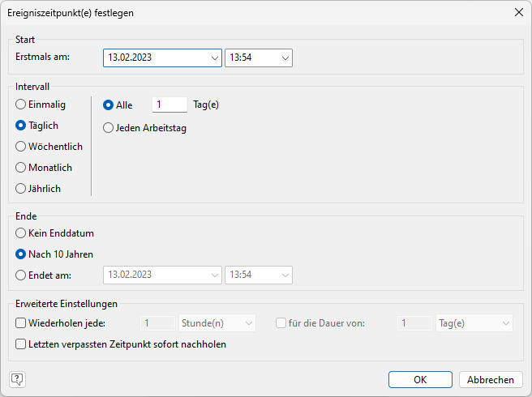Expand the start time 13:54 dropdown
532x397 pixels.
click(x=285, y=58)
